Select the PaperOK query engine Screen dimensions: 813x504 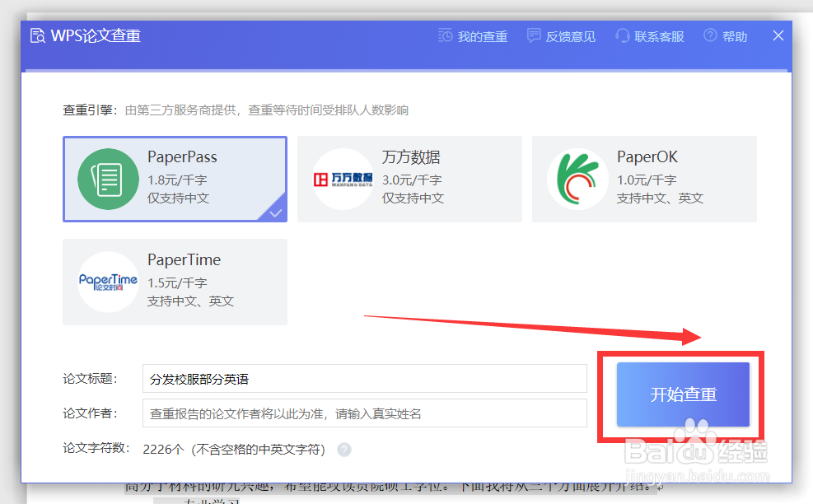(x=645, y=180)
